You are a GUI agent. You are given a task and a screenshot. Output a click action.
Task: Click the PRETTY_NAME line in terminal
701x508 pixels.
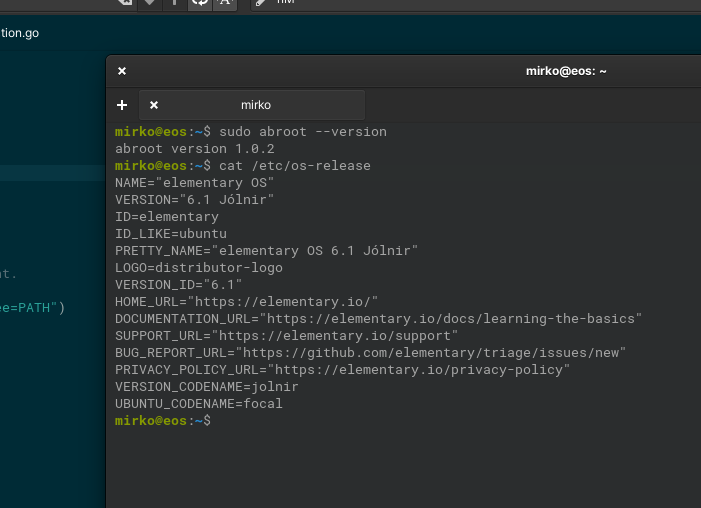(266, 251)
